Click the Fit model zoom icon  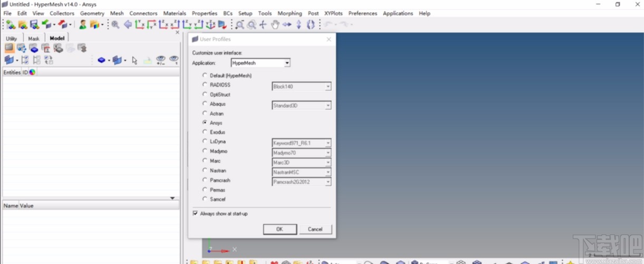[115, 24]
